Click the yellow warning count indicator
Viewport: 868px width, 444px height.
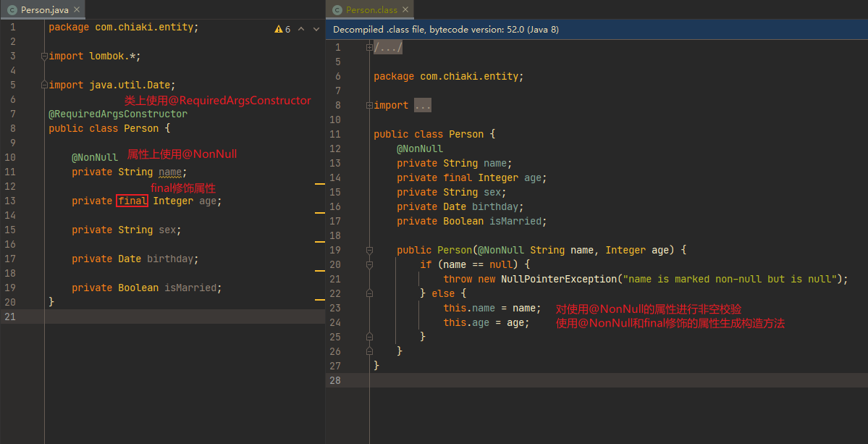(x=282, y=29)
